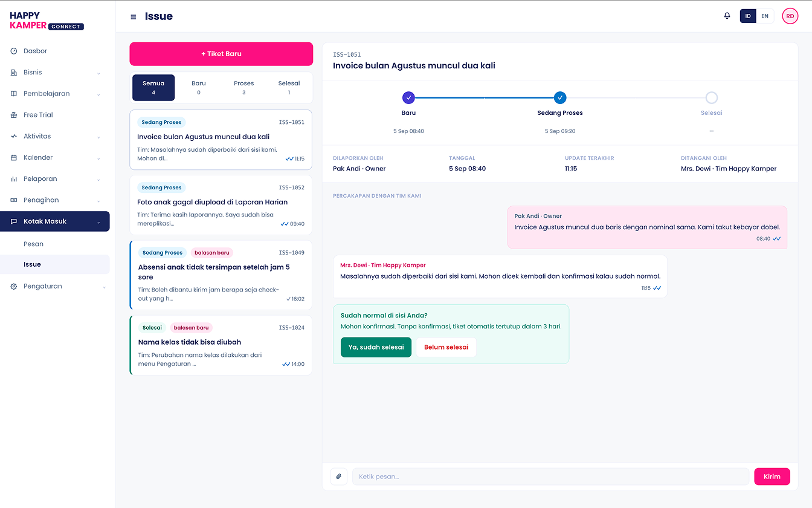Click the Kalender calendar icon
This screenshot has height=508, width=812.
[14, 158]
